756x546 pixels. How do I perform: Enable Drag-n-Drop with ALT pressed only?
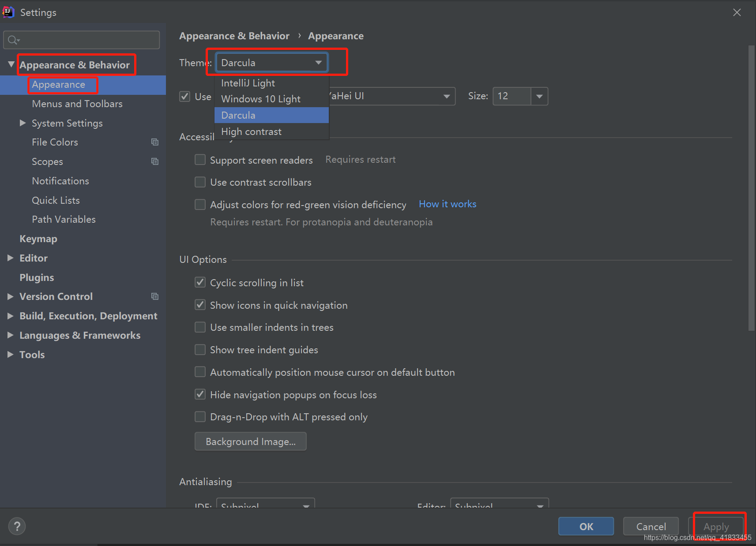200,417
